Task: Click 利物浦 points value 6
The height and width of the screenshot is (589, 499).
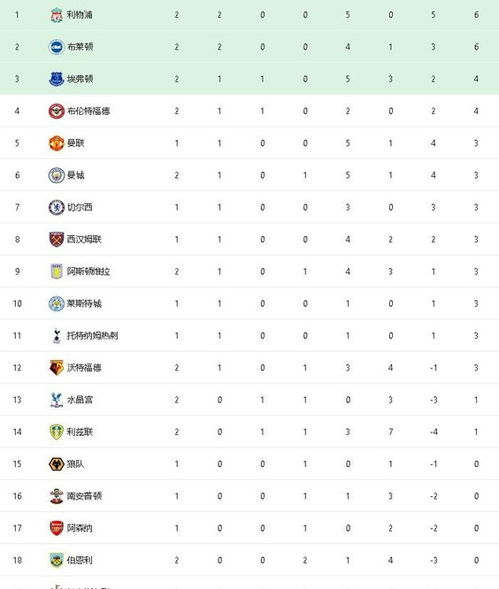Action: 476,15
